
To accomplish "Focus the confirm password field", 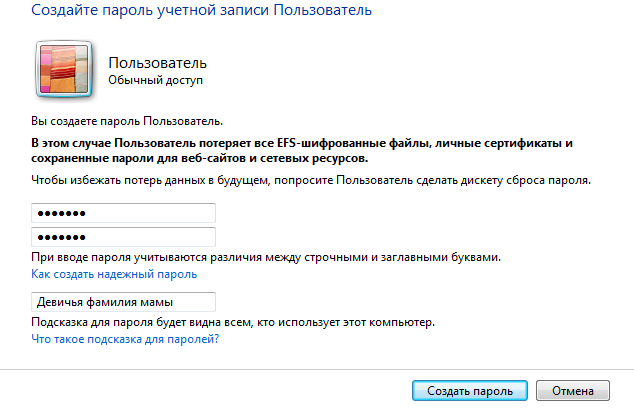I will point(123,237).
